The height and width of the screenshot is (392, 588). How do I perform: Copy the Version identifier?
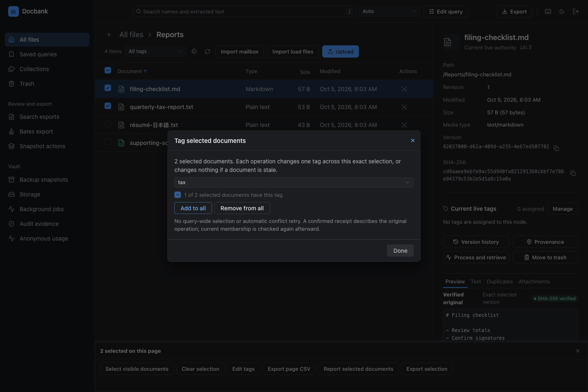coord(556,148)
